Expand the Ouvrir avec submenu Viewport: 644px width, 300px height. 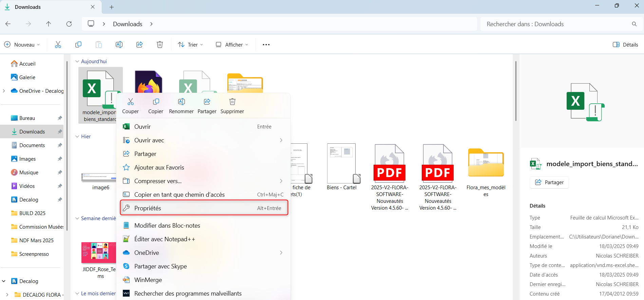click(281, 140)
